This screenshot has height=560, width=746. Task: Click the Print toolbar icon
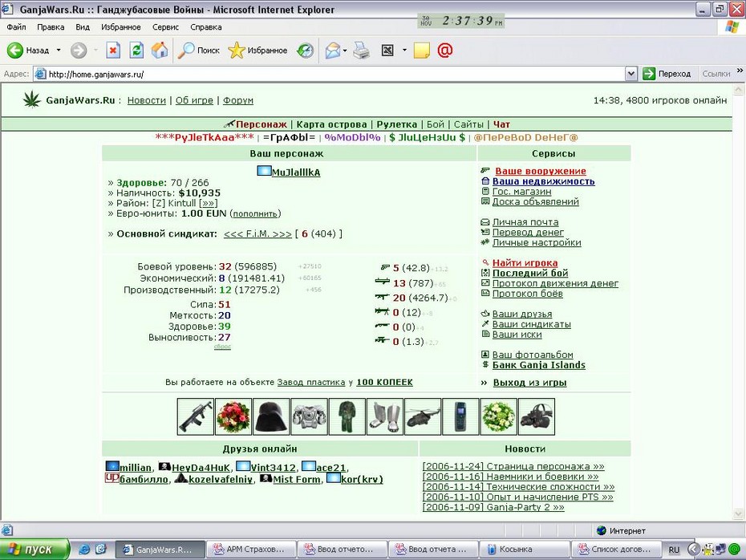pos(362,50)
